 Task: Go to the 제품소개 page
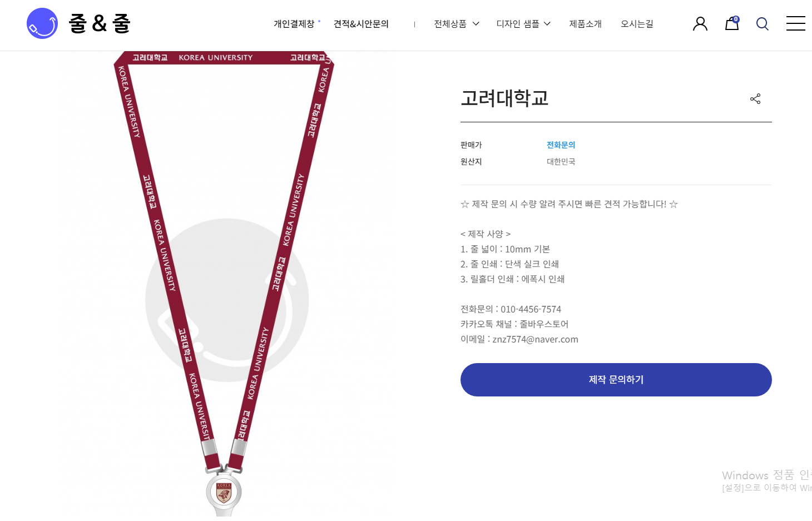586,24
